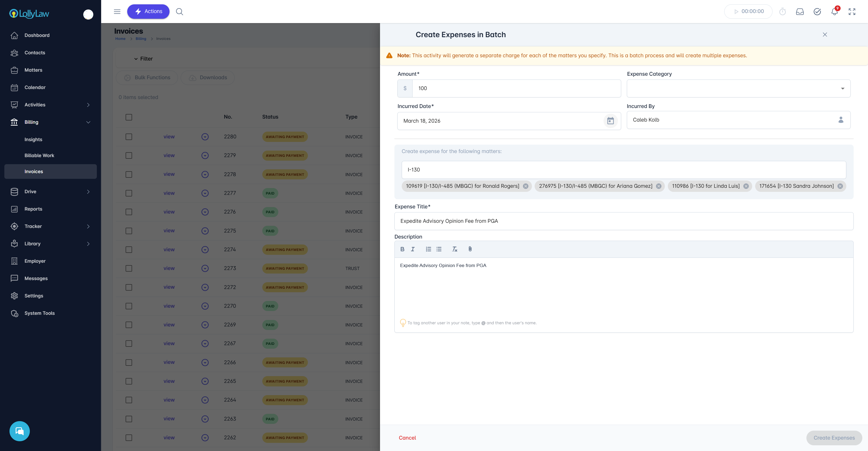Remove the Ronald Rogers matter chip
This screenshot has width=868, height=451.
(x=525, y=186)
